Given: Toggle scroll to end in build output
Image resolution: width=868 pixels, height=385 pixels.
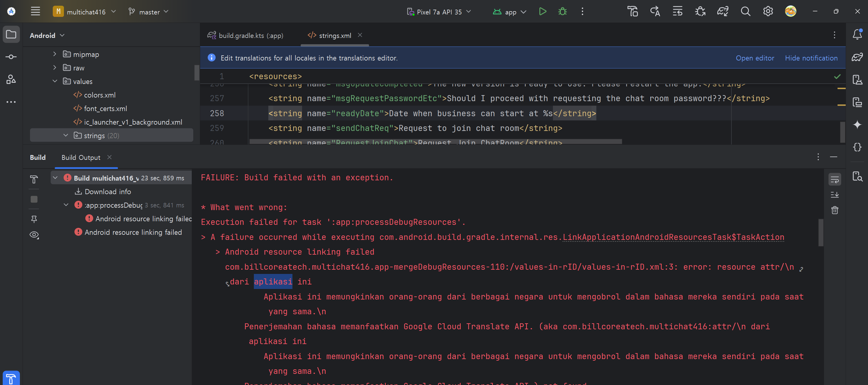Looking at the screenshot, I should click(835, 195).
